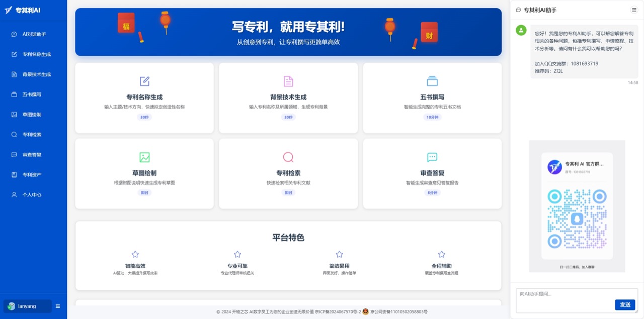The image size is (644, 319).
Task: Click the green assistant avatar in chat
Action: (521, 31)
